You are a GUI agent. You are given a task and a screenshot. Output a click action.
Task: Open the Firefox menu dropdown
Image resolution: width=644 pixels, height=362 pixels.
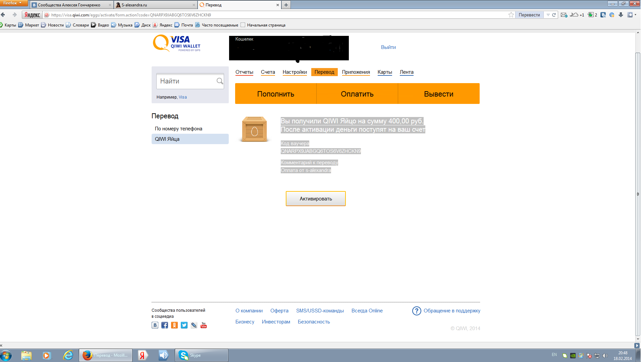tap(13, 3)
